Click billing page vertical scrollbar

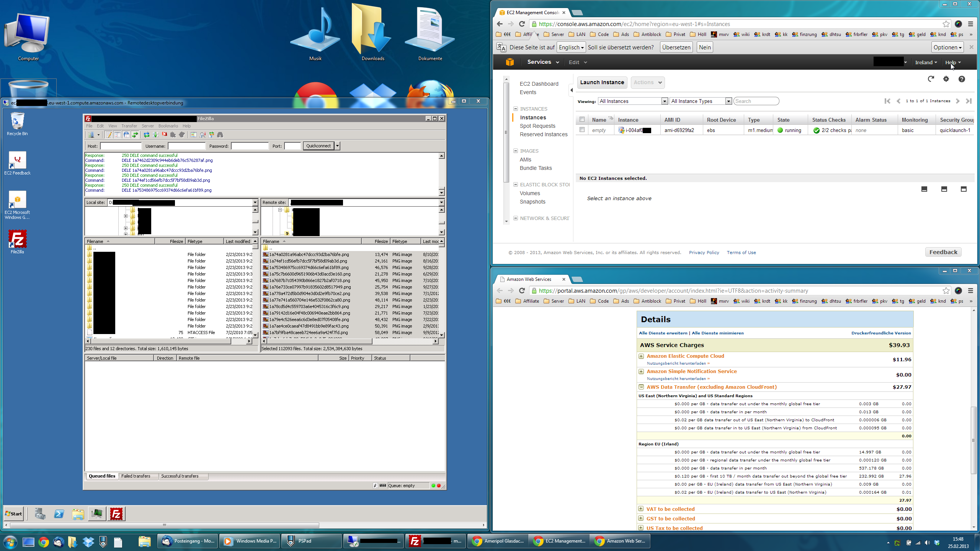(973, 440)
